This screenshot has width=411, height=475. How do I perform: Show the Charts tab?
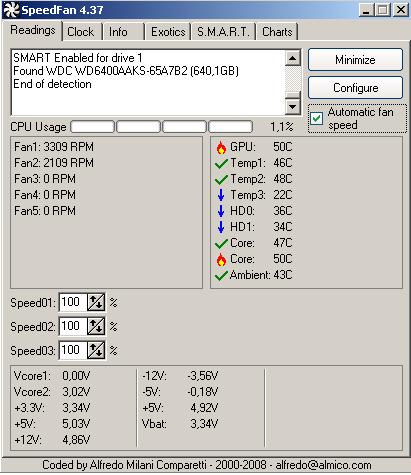click(x=277, y=32)
